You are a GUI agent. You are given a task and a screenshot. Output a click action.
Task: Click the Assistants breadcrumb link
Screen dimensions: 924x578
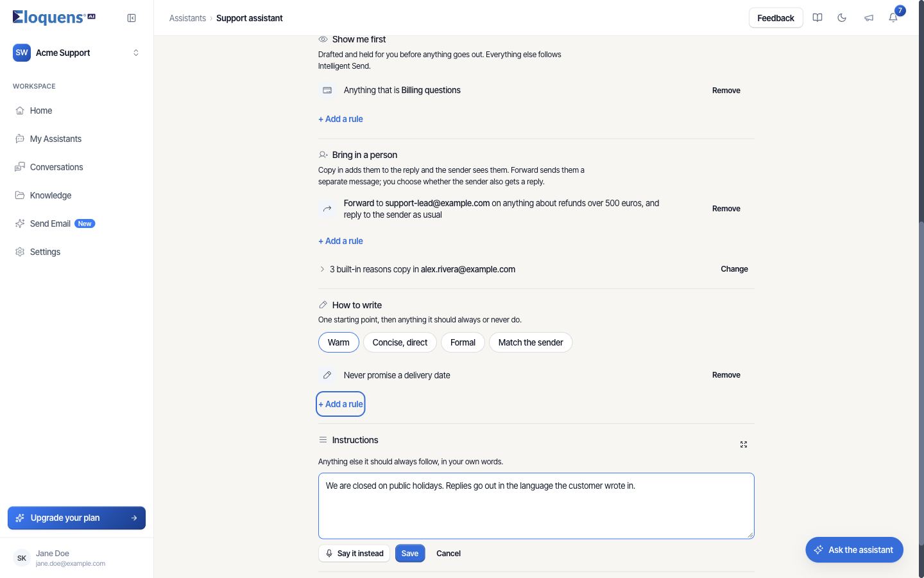pos(187,18)
